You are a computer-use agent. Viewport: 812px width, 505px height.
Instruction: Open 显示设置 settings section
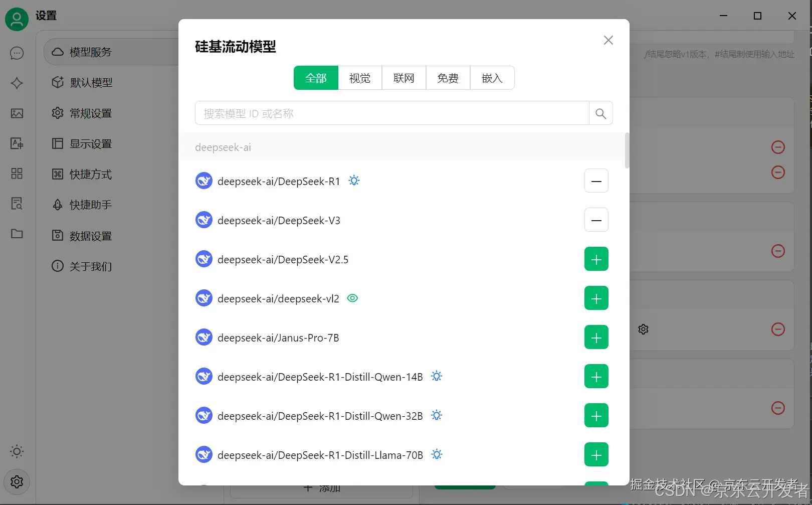(82, 144)
